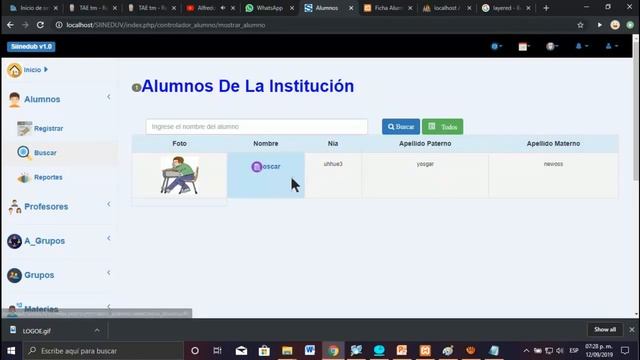Click the Grupos round icon
Screen dimensions: 640x360
coord(14,276)
